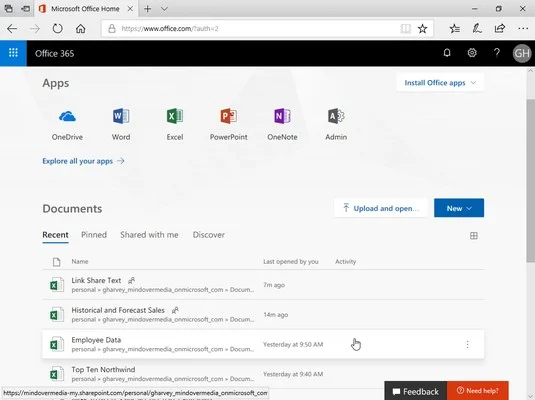Image resolution: width=535 pixels, height=400 pixels.
Task: Open more options for Employee Data
Action: point(467,344)
